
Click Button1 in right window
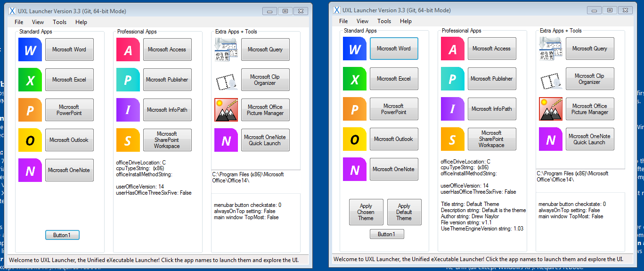pyautogui.click(x=387, y=234)
